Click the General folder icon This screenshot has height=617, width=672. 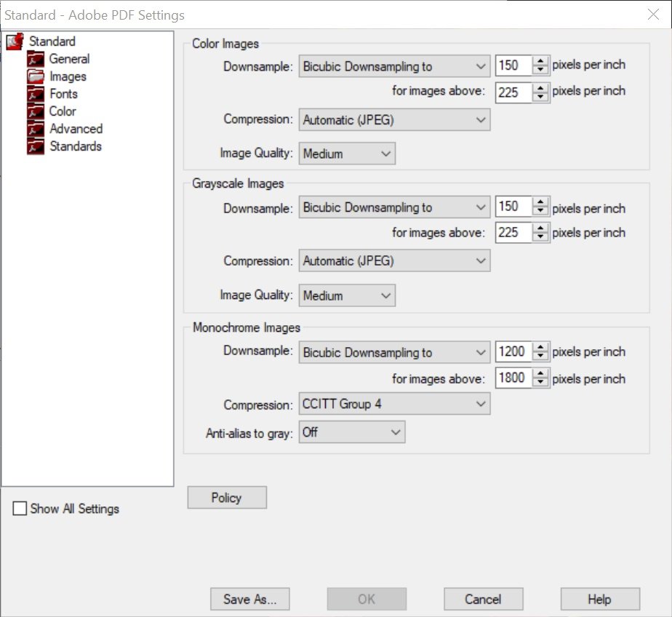[x=36, y=59]
